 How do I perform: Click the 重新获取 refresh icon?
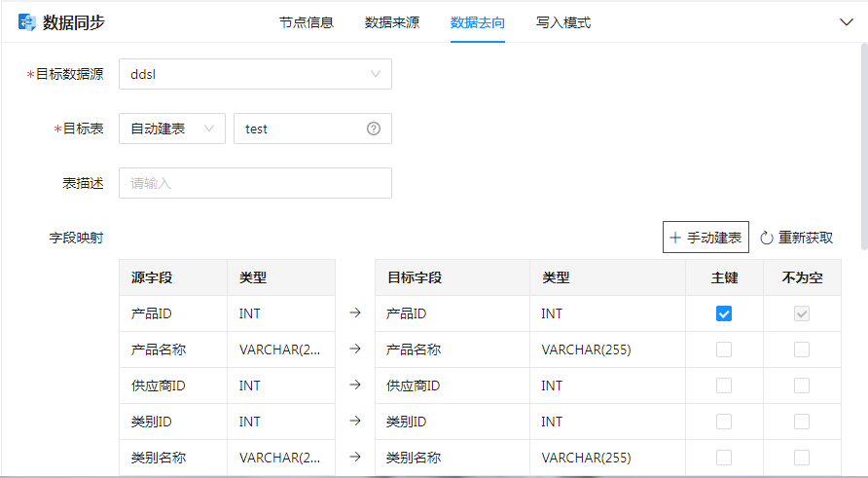click(x=767, y=238)
